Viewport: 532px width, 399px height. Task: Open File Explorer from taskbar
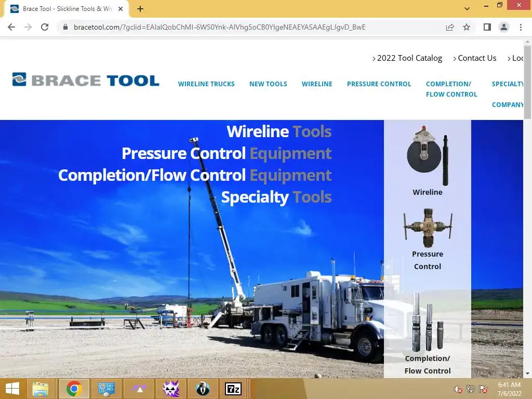41,389
